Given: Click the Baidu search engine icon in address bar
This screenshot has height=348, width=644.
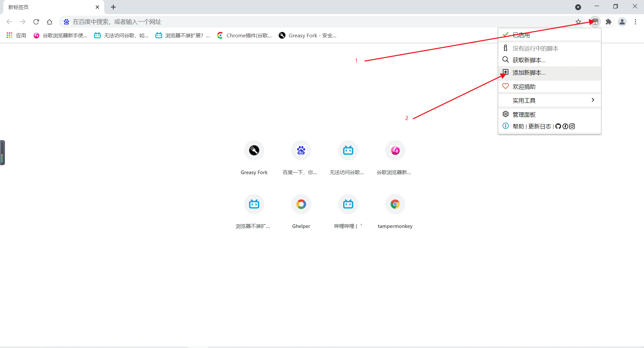Looking at the screenshot, I should 66,22.
